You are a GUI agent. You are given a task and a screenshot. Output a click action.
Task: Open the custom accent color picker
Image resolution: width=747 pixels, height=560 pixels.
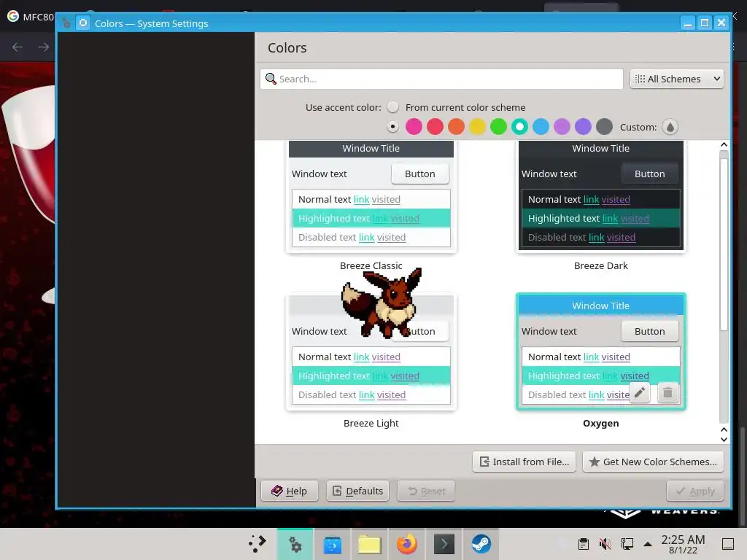pyautogui.click(x=670, y=127)
